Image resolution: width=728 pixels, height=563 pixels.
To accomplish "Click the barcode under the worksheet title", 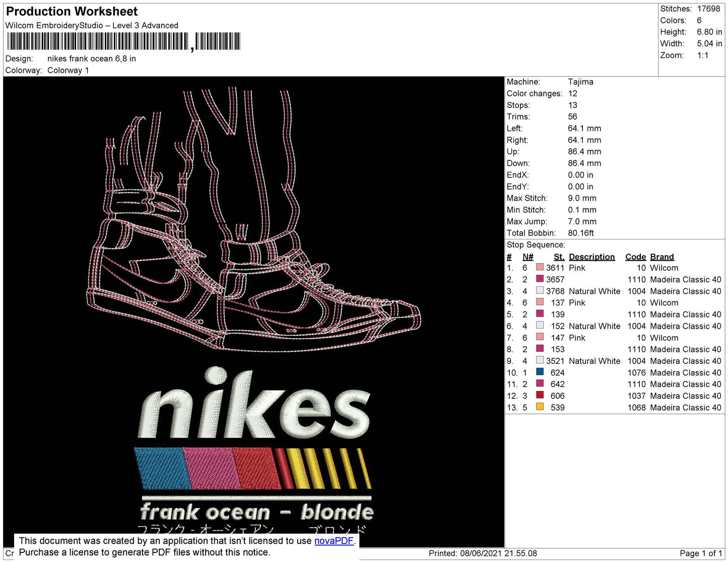I will [123, 41].
